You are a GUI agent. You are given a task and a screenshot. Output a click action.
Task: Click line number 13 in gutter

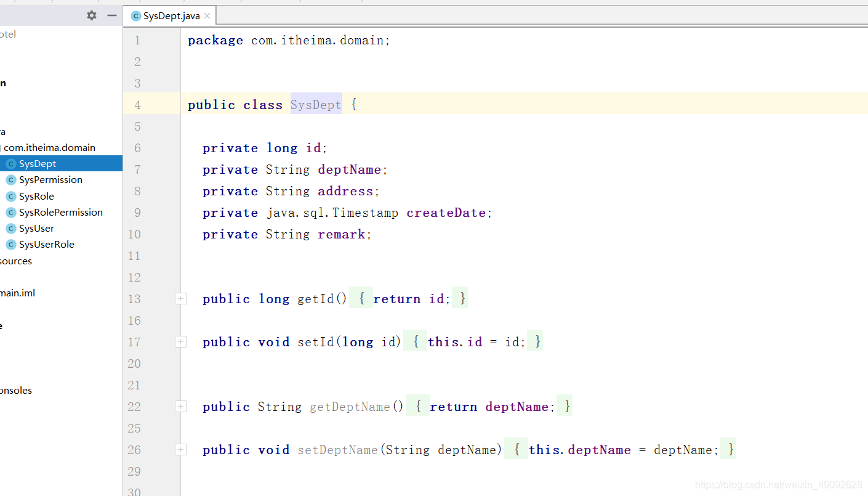point(134,299)
